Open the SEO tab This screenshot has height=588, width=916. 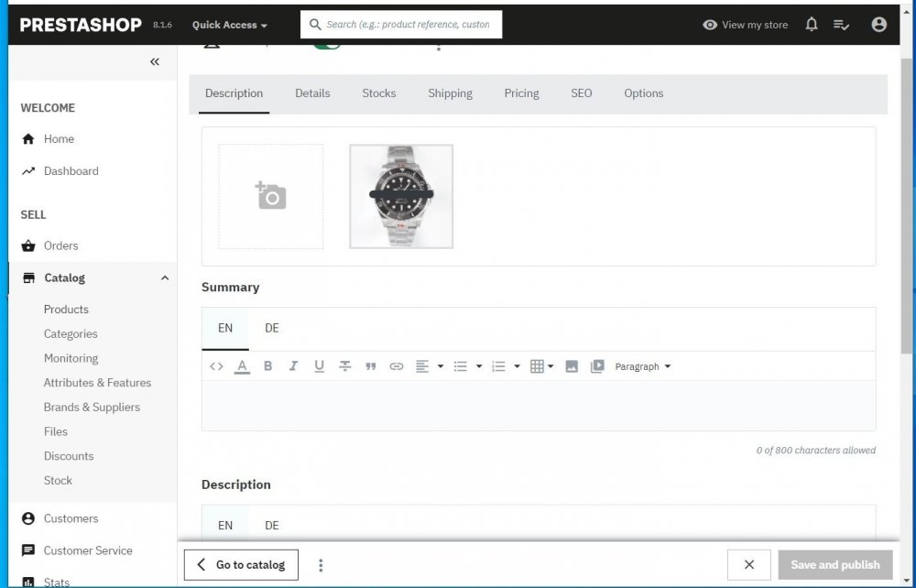[x=582, y=93]
